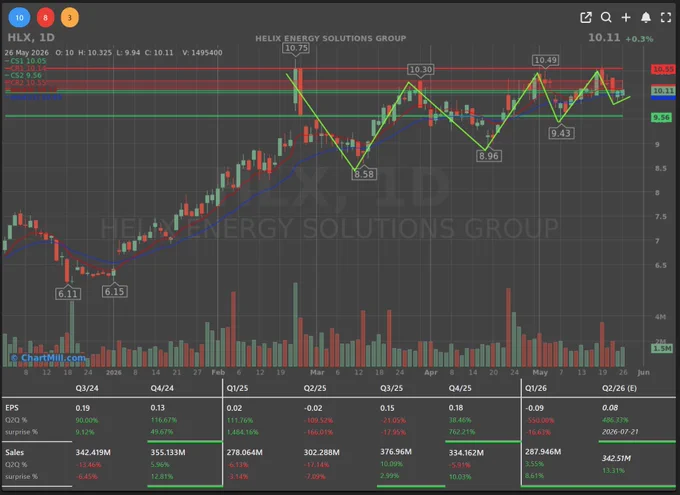Click the EPS value 0.13 for Q4/24
Viewport: 680px width, 495px height.
pos(158,408)
